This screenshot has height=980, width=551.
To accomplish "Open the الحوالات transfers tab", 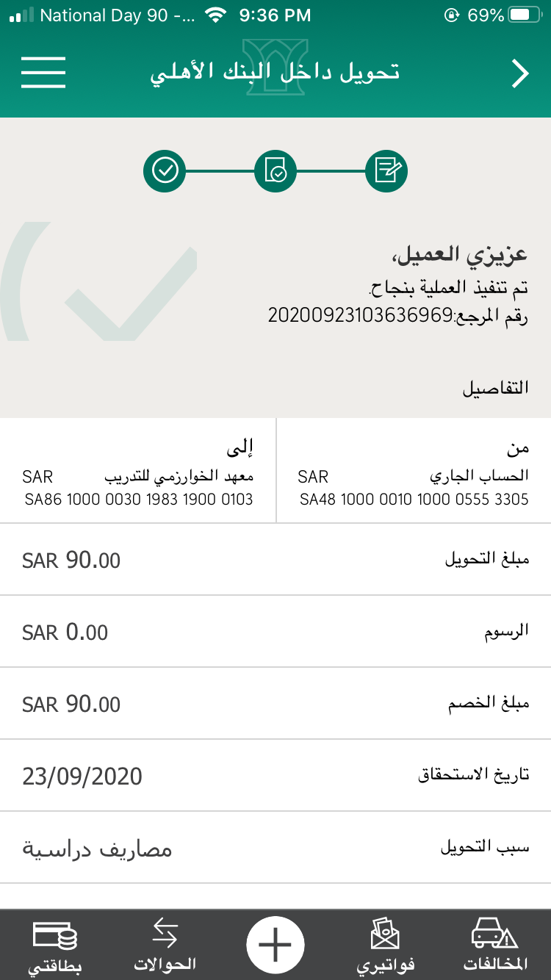I will coord(165,946).
